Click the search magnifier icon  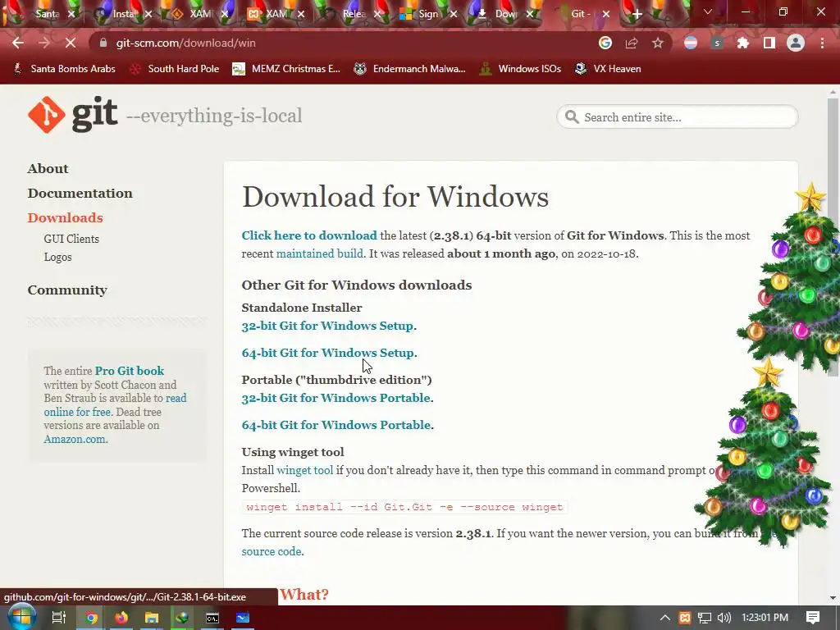(572, 116)
